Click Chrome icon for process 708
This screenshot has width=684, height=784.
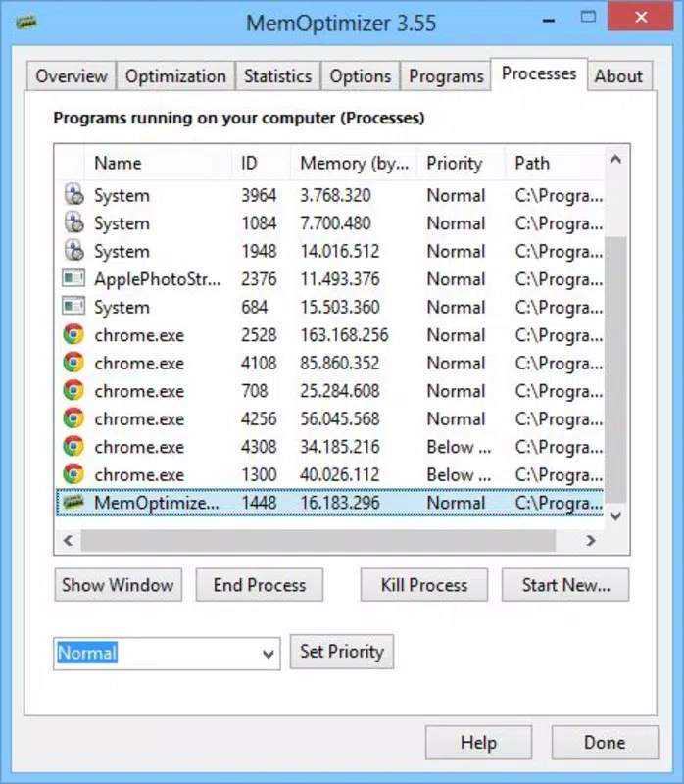click(x=73, y=390)
